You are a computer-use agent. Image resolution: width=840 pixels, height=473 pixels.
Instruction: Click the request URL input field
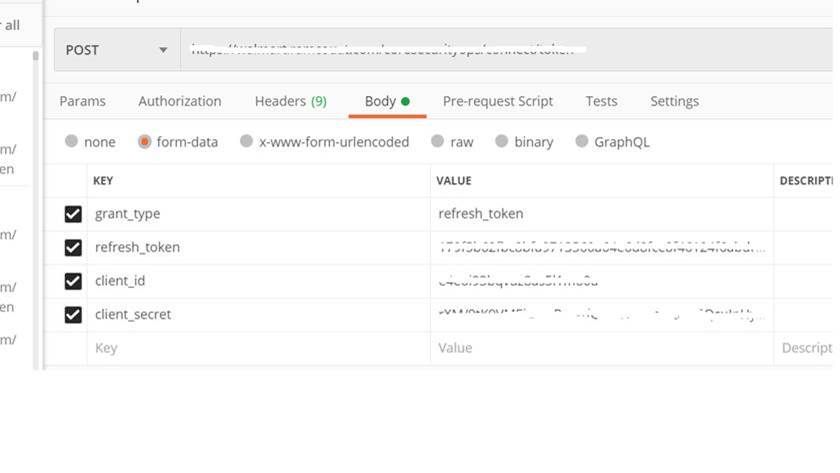pos(500,50)
